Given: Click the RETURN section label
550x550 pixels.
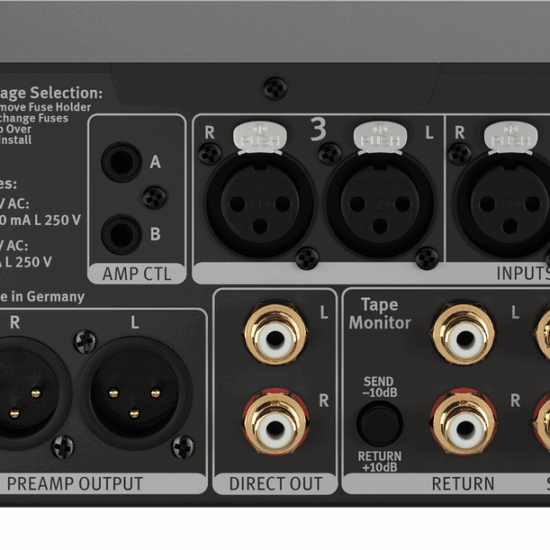Looking at the screenshot, I should [x=463, y=484].
